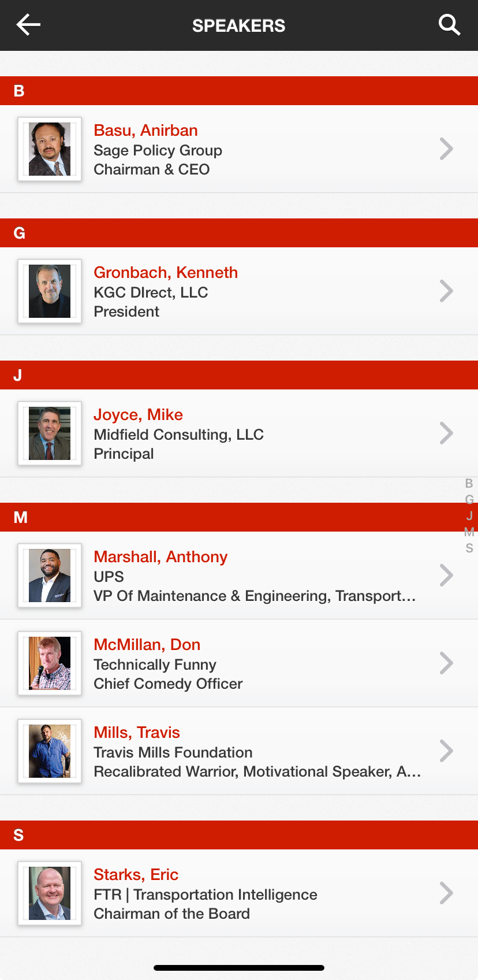Open Mike Joyce's details via chevron

(x=446, y=433)
